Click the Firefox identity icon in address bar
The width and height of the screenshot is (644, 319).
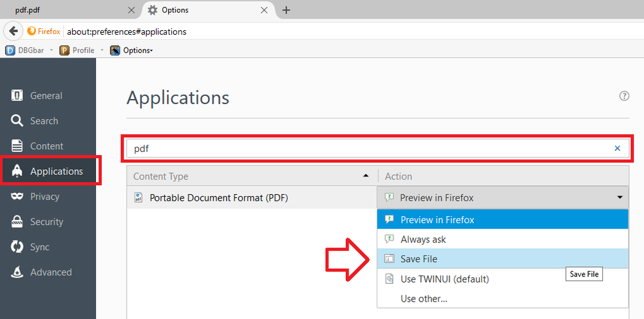click(31, 31)
